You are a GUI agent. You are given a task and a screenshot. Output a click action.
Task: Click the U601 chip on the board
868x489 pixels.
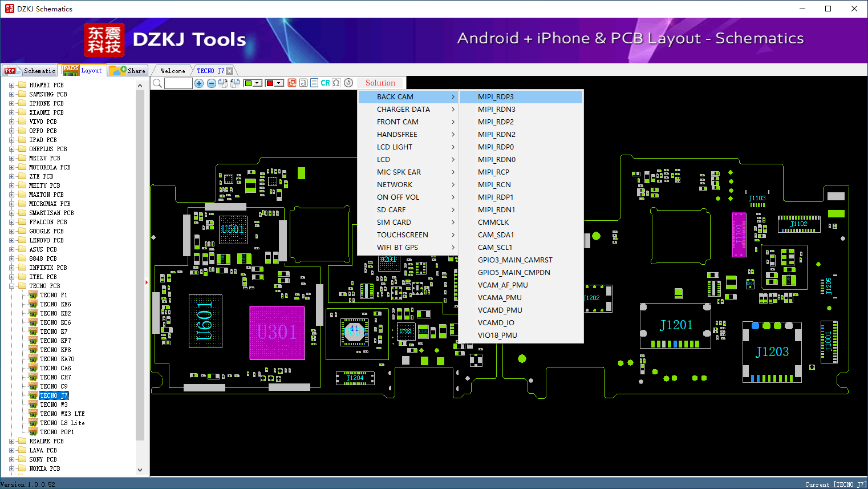point(205,321)
